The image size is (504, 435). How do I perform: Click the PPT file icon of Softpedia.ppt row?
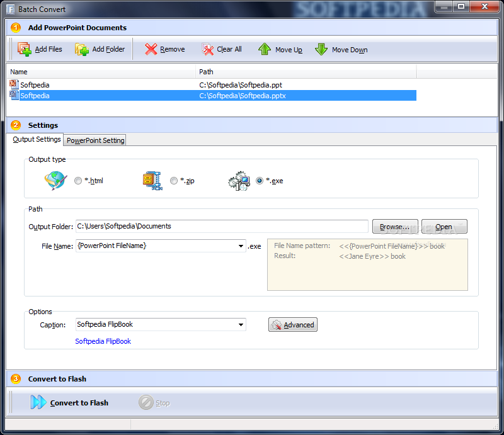(14, 84)
